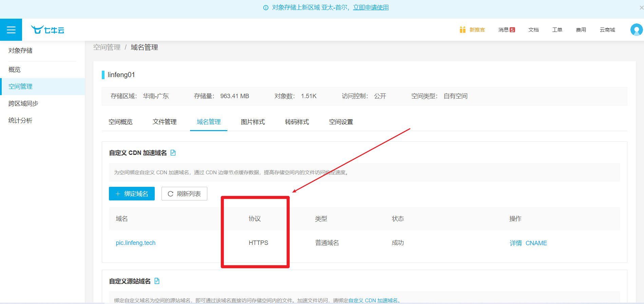
Task: Click the 类型 column header
Action: click(321, 219)
